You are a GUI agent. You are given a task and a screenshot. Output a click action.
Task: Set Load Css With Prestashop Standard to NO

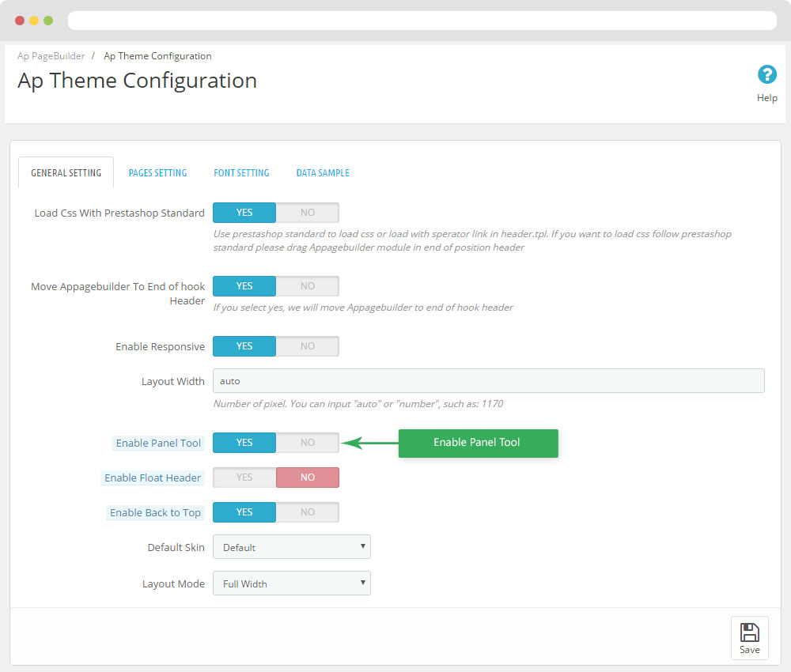(307, 213)
